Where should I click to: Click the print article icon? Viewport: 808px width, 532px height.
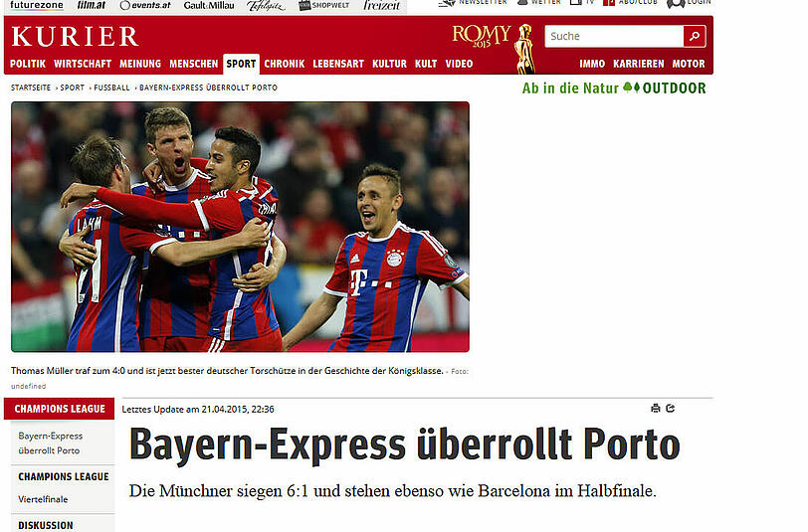(656, 409)
